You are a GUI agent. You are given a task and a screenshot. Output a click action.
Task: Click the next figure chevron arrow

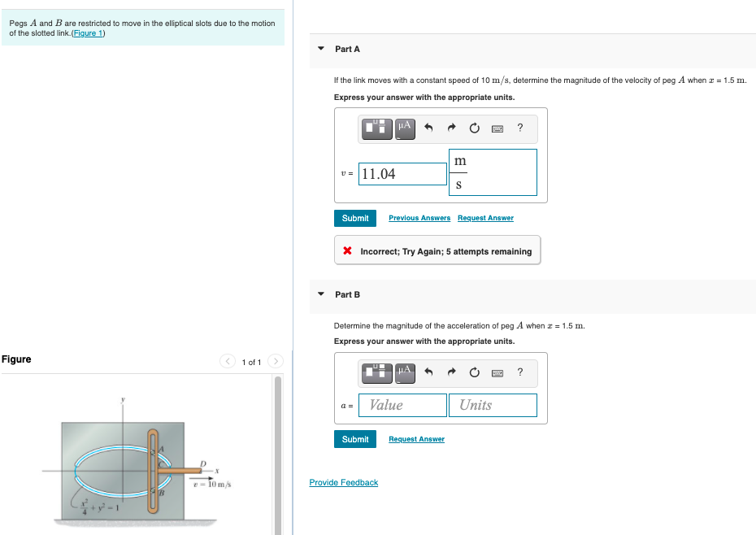pos(275,361)
